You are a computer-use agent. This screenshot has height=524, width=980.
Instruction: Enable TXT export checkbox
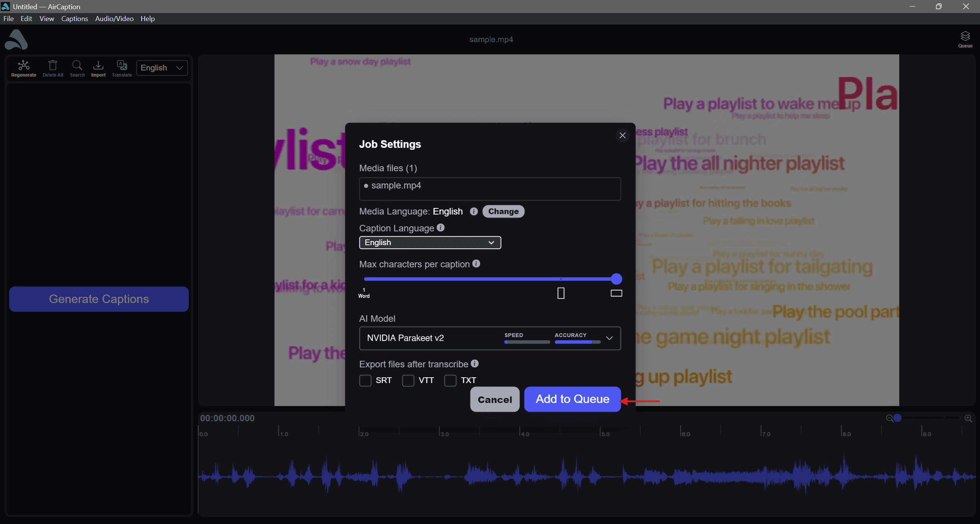(x=450, y=380)
